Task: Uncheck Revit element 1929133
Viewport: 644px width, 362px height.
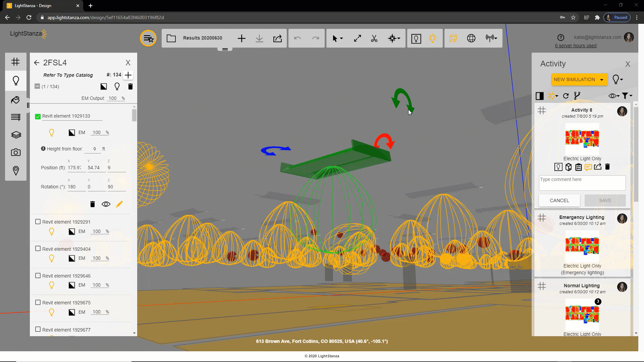Action: pos(38,116)
